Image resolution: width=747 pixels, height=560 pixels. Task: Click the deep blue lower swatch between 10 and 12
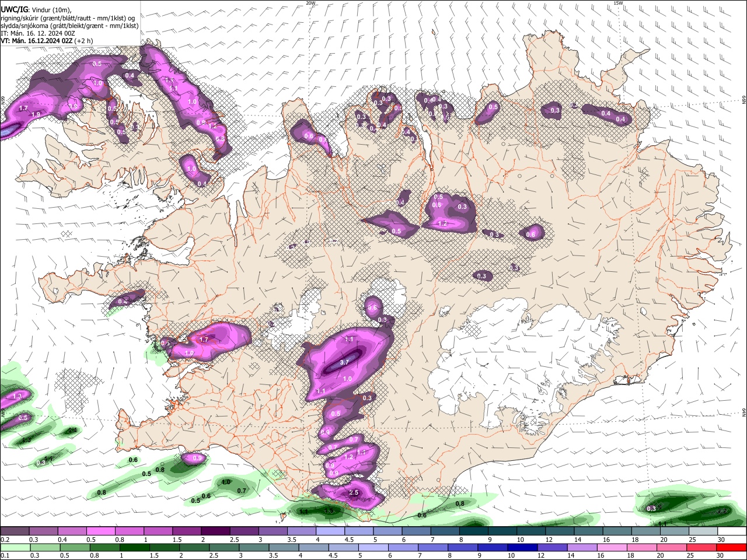[x=522, y=547]
